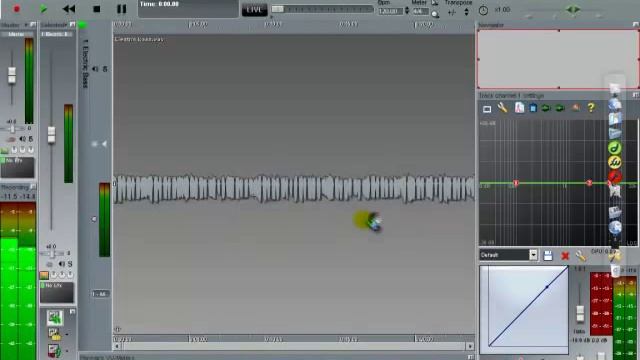Click the Master volume fader handle
The height and width of the screenshot is (360, 640).
12,75
